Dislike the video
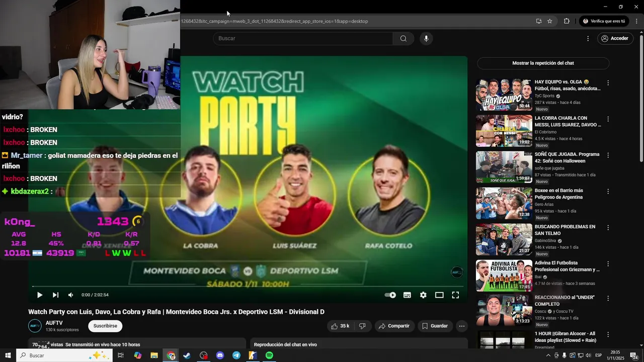 pos(362,326)
